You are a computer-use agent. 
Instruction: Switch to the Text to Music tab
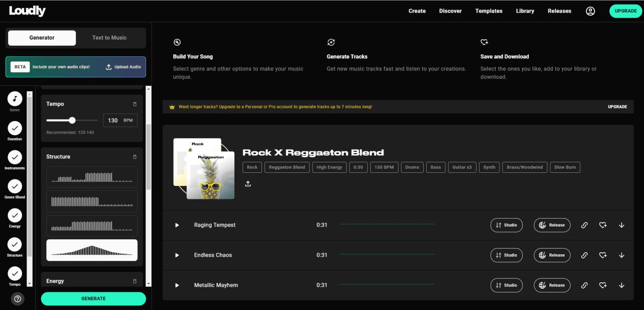coord(109,38)
